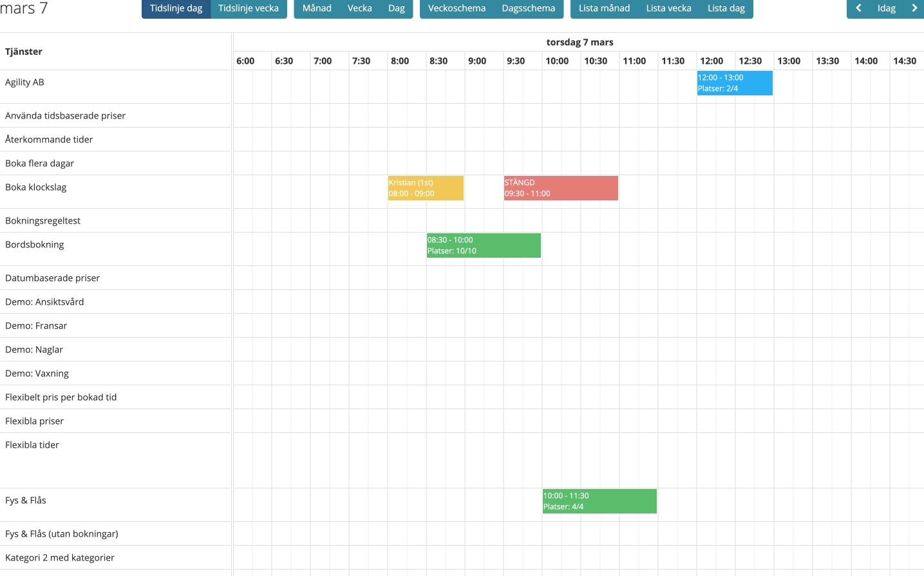Screen dimensions: 924x576
Task: Click the Demo: Naglar service label
Action: coord(34,350)
